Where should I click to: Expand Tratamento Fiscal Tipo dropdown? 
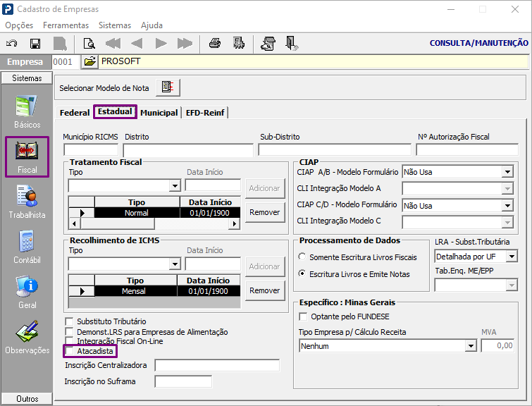coord(175,185)
